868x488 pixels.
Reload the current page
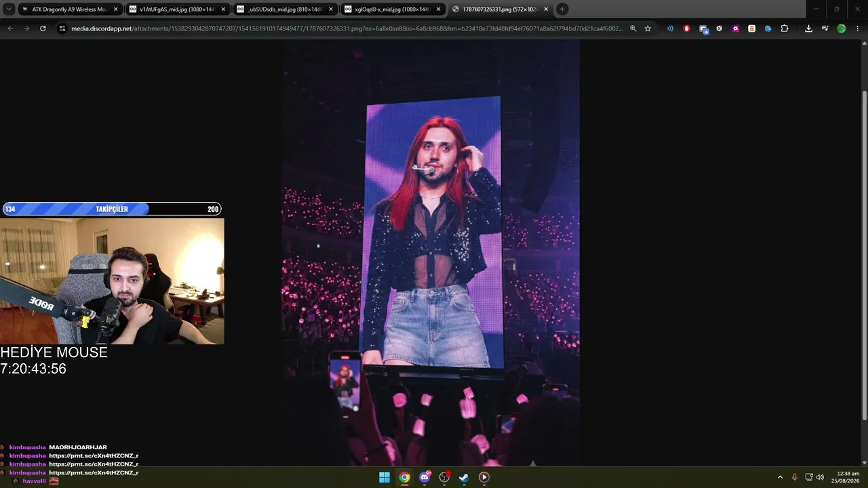pyautogui.click(x=43, y=28)
